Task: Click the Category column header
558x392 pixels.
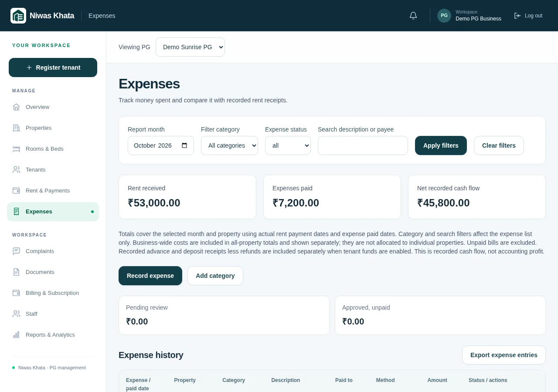Action: [234, 380]
